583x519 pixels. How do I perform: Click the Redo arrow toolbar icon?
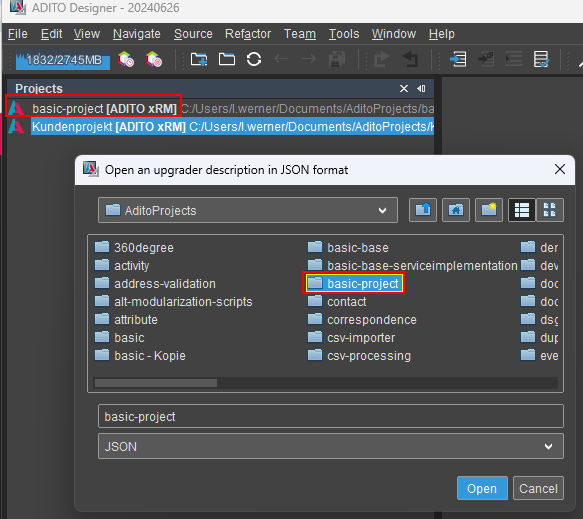click(x=381, y=59)
